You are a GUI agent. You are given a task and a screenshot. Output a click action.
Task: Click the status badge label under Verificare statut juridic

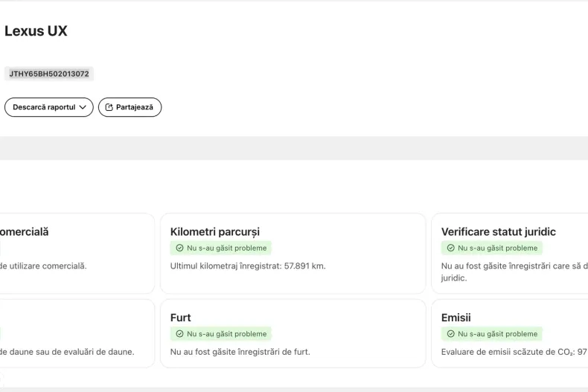[x=497, y=248]
